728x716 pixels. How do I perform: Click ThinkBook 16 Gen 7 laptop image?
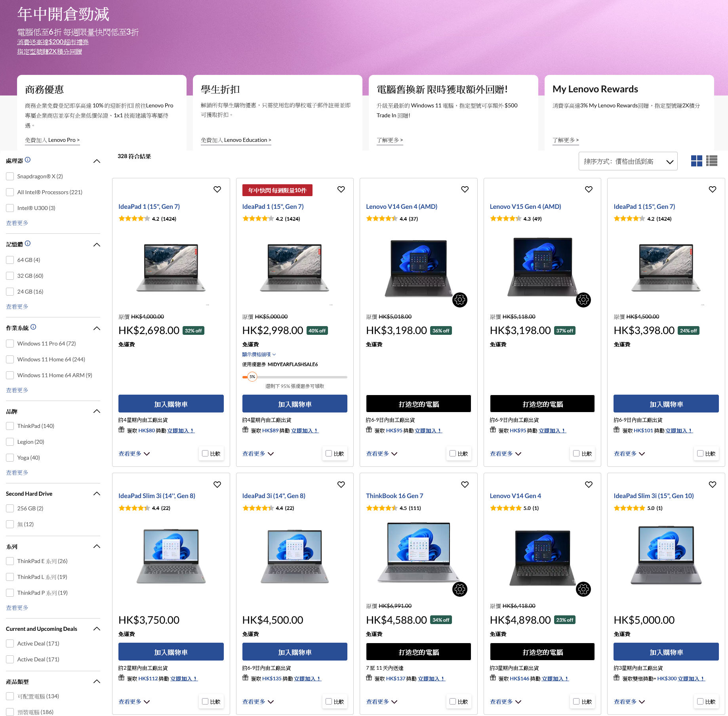click(419, 553)
